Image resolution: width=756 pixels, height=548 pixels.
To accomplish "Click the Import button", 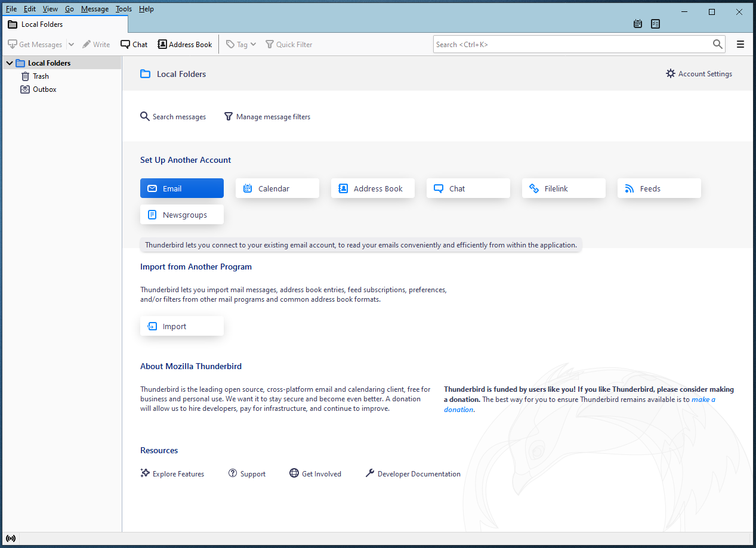I will (181, 326).
